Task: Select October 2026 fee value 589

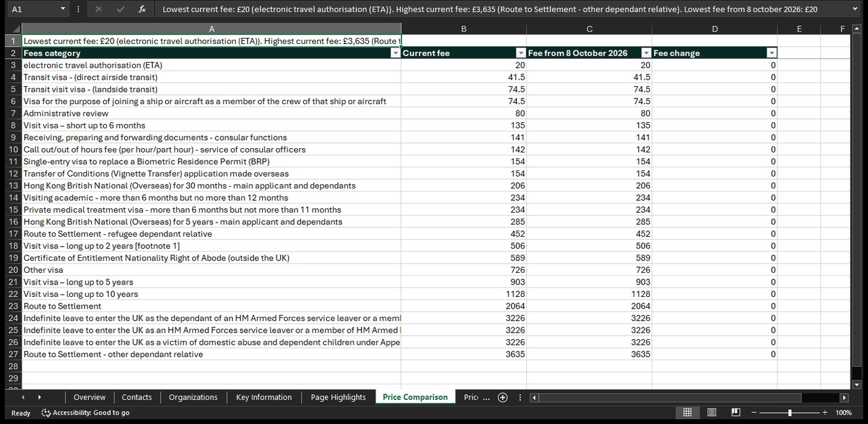Action: click(589, 258)
